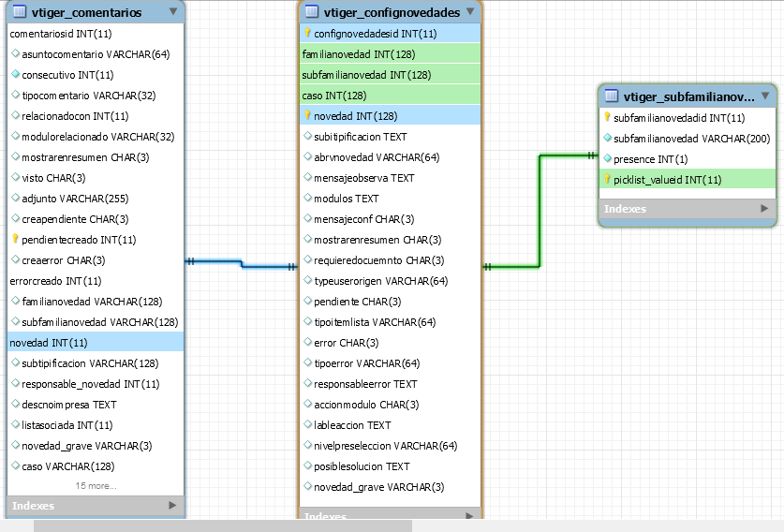
Task: Select green relationship line to vtiger_subfamilianov
Action: point(540,210)
